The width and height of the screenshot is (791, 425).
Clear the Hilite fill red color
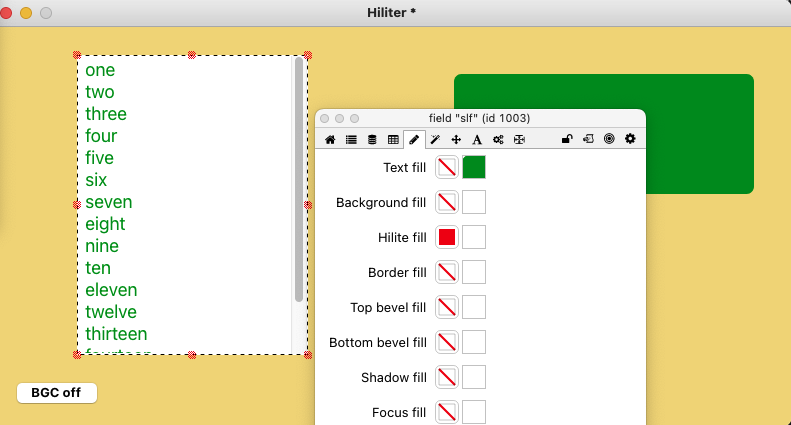(x=447, y=237)
